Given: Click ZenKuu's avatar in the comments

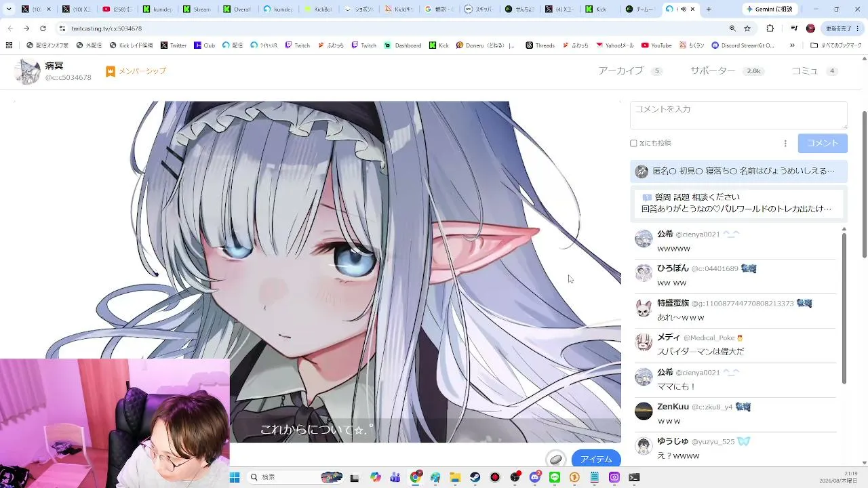Looking at the screenshot, I should pos(644,411).
